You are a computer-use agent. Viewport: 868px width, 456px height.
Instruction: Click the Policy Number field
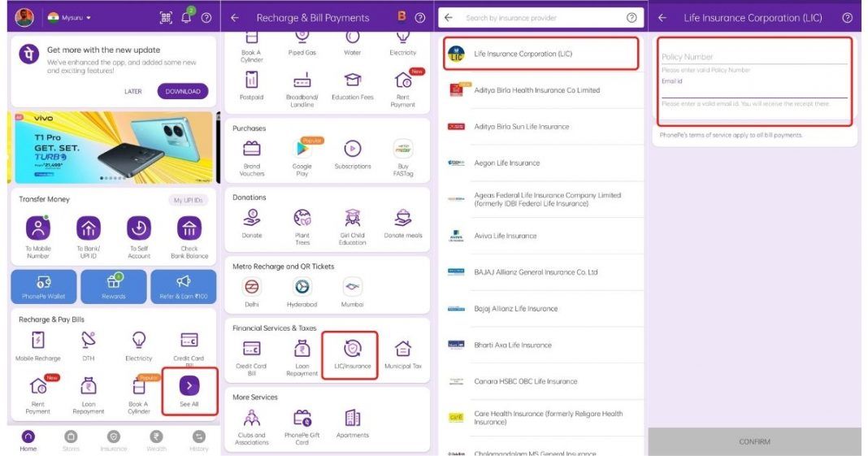pos(754,56)
